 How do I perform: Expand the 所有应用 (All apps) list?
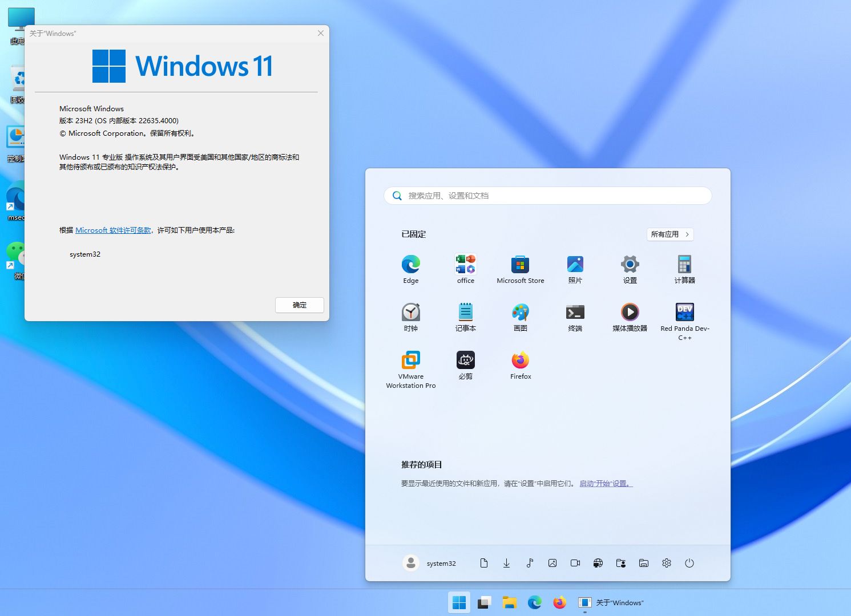669,234
